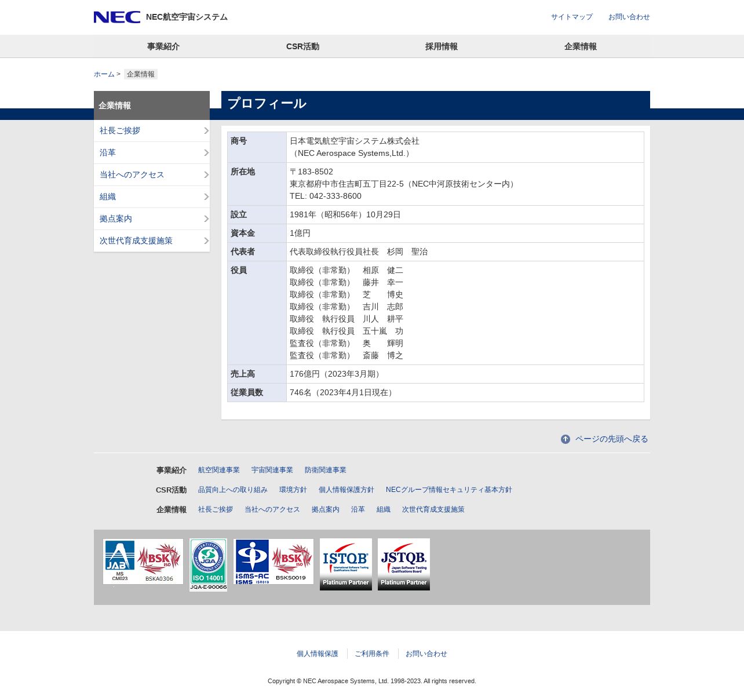The width and height of the screenshot is (744, 700).
Task: Open the サイトマップ link in header
Action: (572, 17)
